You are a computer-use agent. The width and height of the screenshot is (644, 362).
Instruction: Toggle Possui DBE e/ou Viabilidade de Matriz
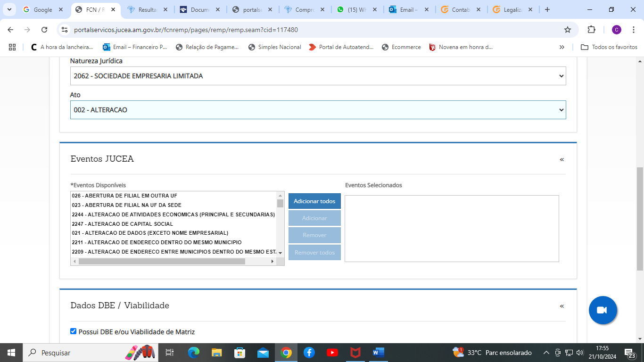point(73,331)
